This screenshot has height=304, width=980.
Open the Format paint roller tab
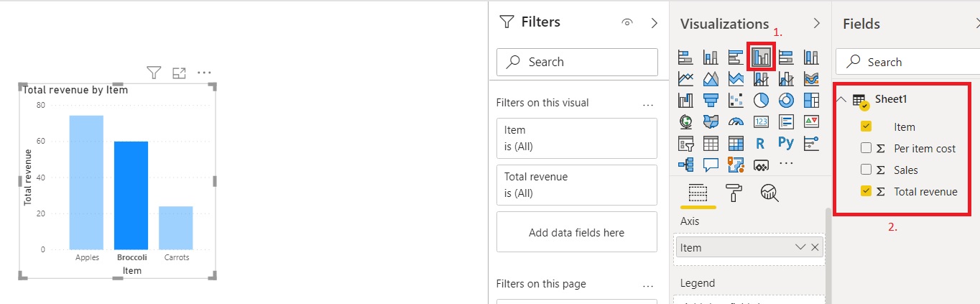734,192
